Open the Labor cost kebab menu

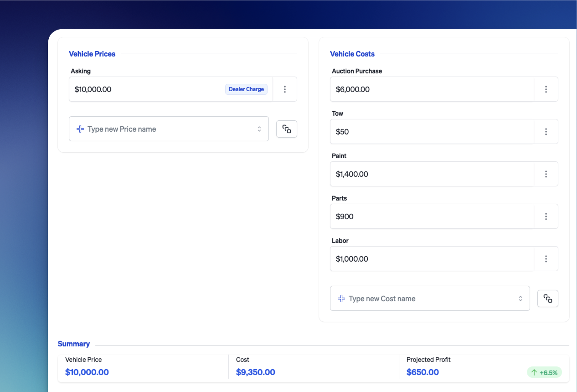point(546,258)
